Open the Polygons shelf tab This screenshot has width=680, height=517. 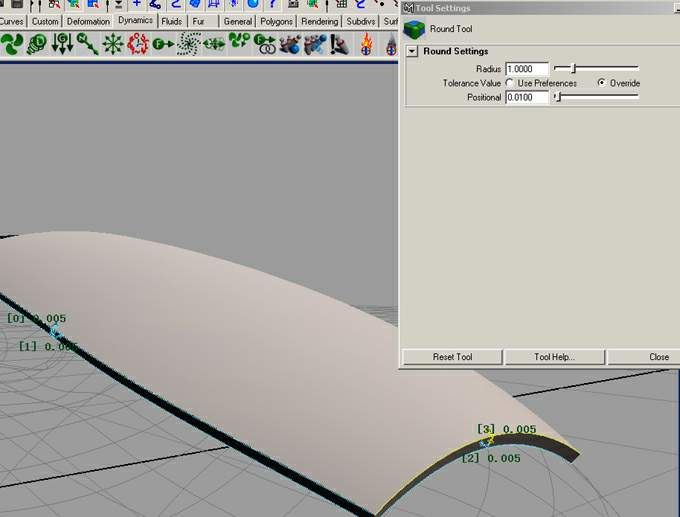276,21
